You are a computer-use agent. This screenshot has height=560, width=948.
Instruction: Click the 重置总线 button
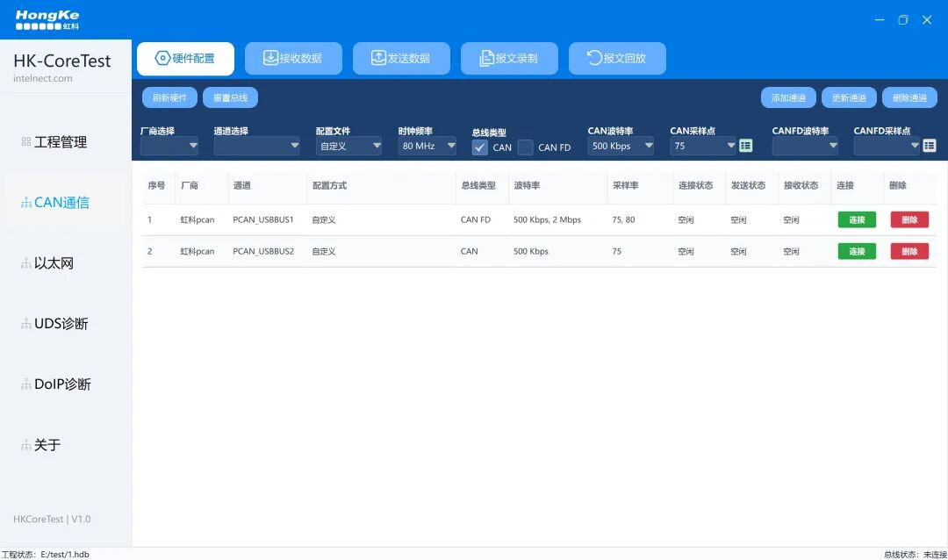[x=230, y=98]
